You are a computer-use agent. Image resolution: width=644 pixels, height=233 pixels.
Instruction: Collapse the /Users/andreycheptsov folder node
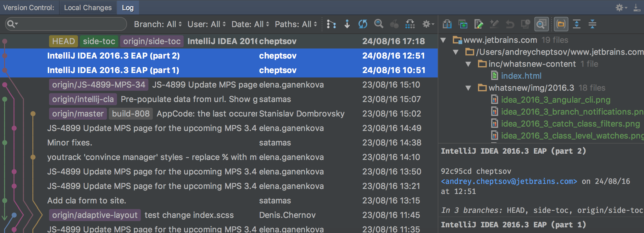(456, 52)
